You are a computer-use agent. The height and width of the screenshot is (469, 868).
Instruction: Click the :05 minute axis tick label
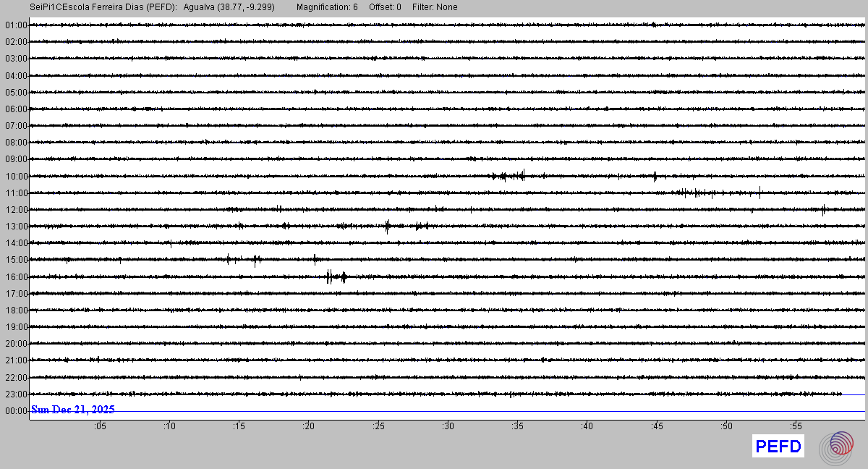pos(100,426)
